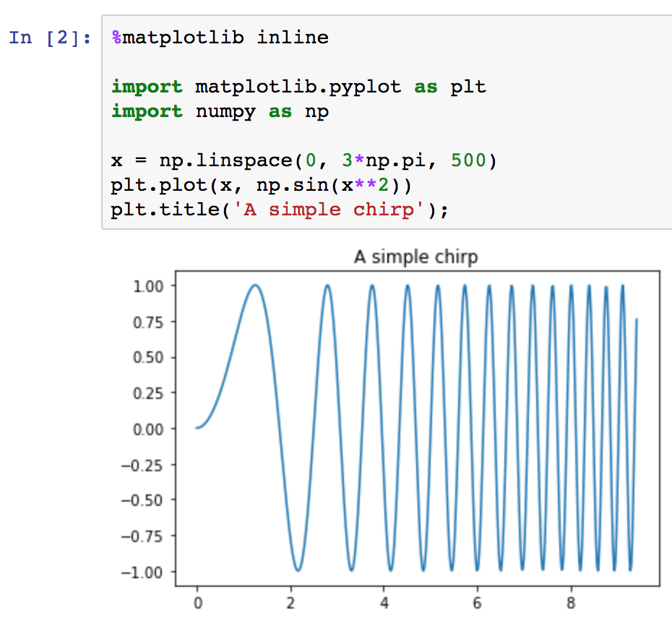Select the %matplotlib inline magic command

(x=217, y=37)
